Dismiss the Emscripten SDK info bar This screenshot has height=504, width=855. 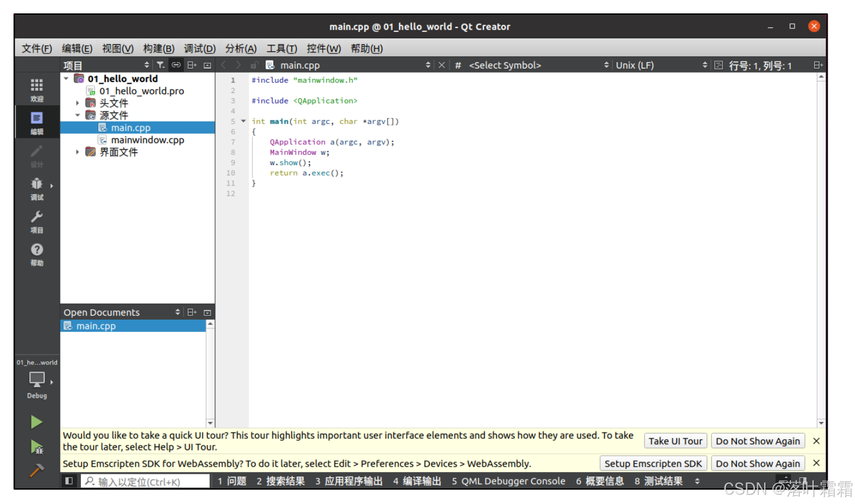816,463
